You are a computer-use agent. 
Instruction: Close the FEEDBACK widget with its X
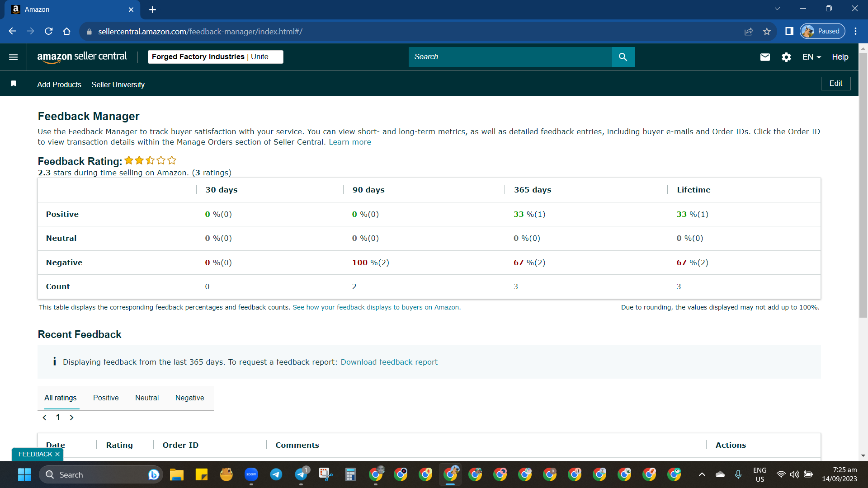click(x=57, y=454)
